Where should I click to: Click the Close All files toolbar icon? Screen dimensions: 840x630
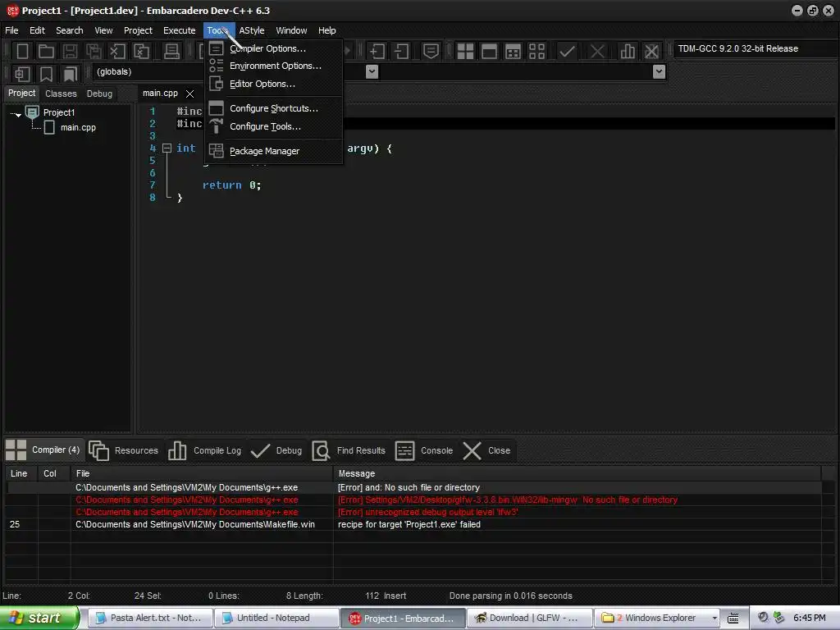tap(141, 52)
